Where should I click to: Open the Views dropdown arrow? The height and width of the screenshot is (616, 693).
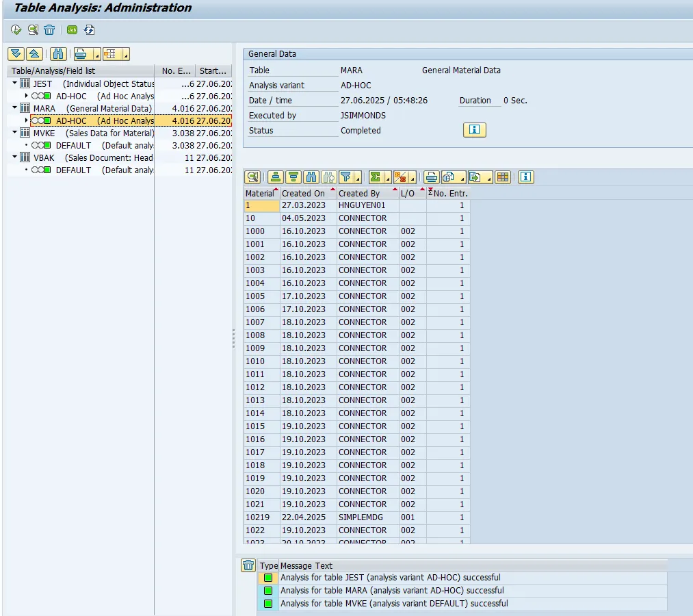click(x=462, y=178)
